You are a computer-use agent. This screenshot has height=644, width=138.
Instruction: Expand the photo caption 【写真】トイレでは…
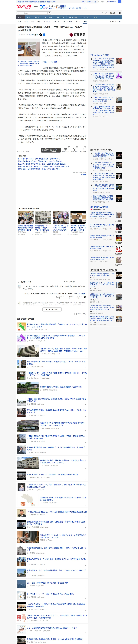pyautogui.click(x=50, y=62)
